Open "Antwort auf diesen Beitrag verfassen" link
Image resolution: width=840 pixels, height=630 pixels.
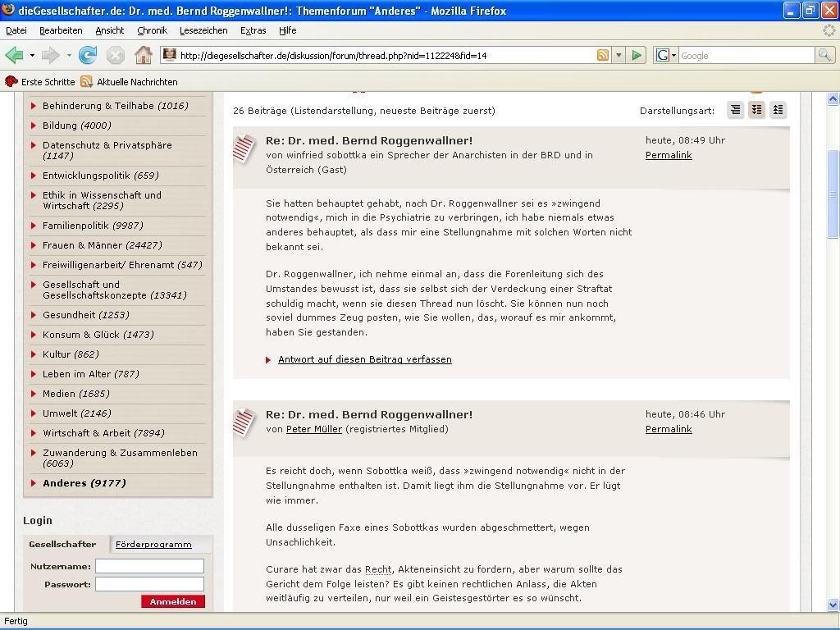click(x=364, y=359)
